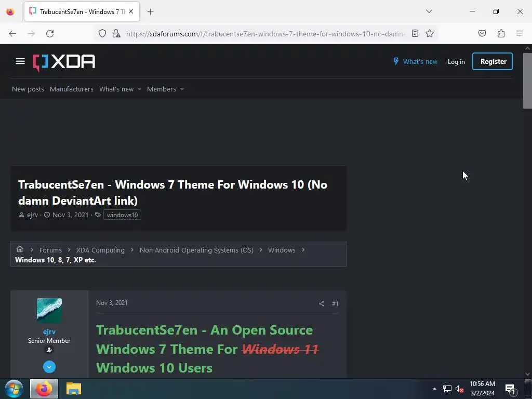The height and width of the screenshot is (399, 532).
Task: Save to Pocket icon
Action: (x=482, y=33)
